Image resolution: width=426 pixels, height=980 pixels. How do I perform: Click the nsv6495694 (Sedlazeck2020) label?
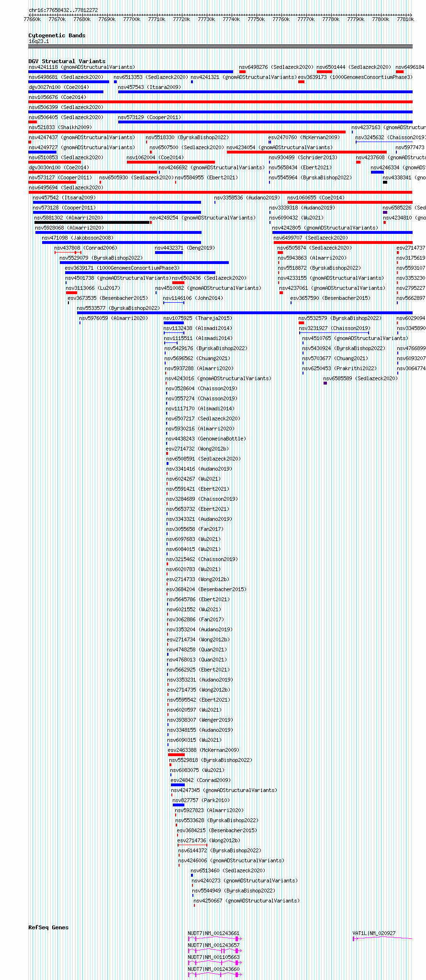pos(66,187)
